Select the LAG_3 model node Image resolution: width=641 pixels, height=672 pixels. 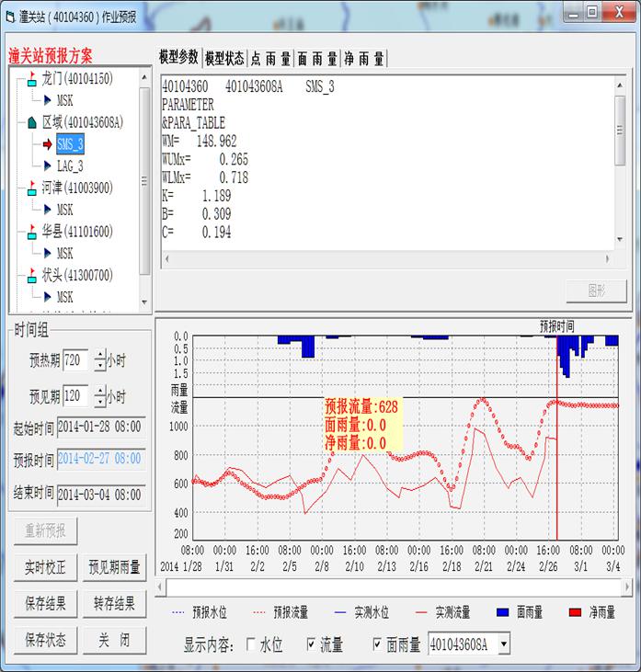pyautogui.click(x=70, y=165)
